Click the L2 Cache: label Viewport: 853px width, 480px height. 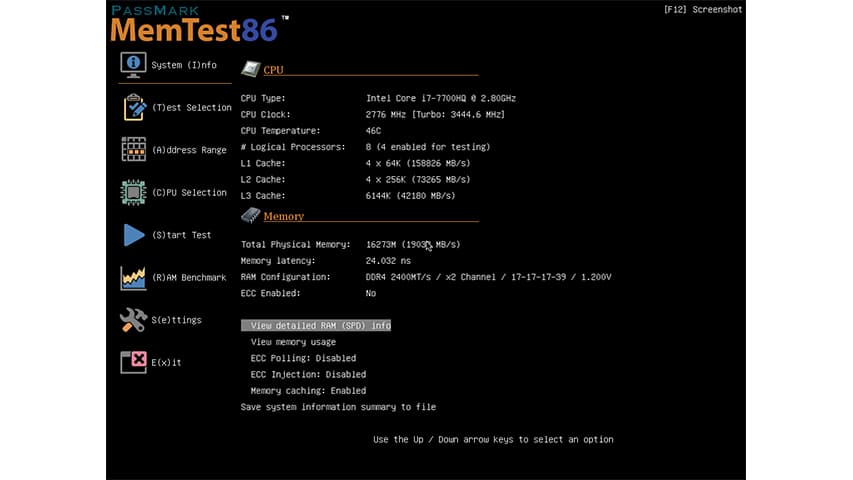263,180
